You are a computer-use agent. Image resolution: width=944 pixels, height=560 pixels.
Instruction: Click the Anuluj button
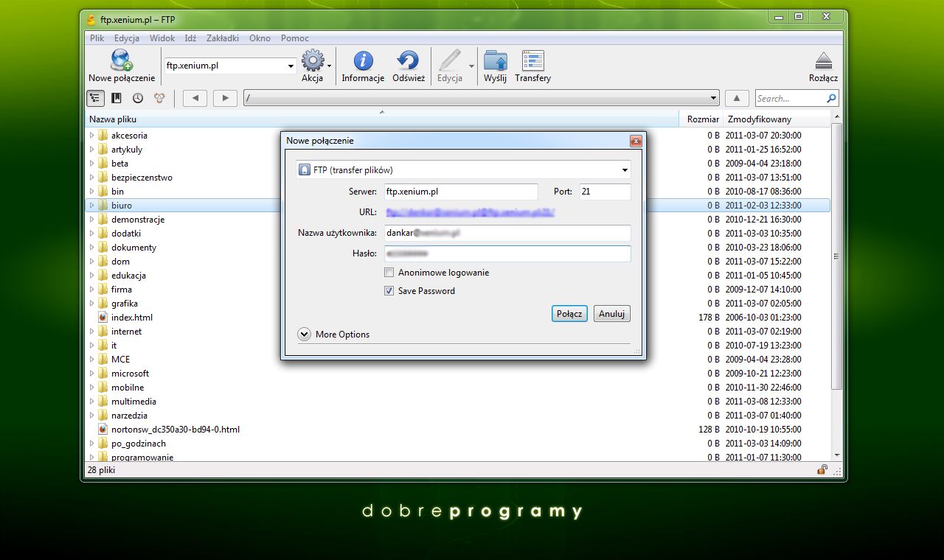click(x=612, y=314)
